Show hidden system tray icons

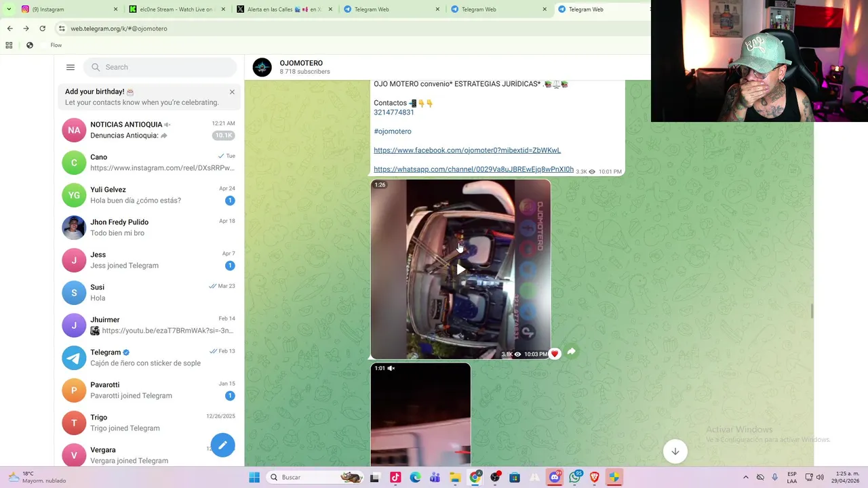pos(745,477)
